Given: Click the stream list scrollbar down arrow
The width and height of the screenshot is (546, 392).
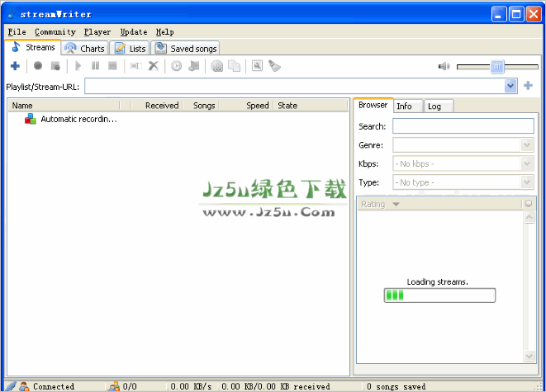Looking at the screenshot, I should (529, 356).
